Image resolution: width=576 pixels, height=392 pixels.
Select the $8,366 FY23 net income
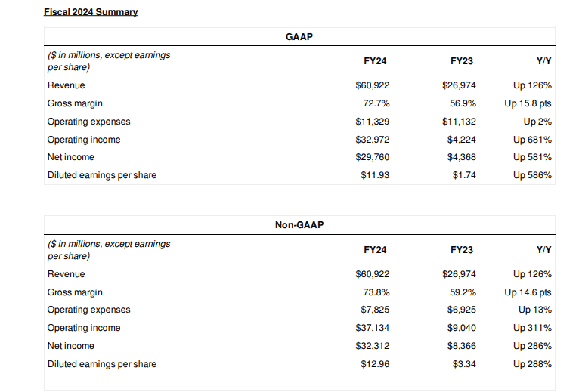pos(461,346)
